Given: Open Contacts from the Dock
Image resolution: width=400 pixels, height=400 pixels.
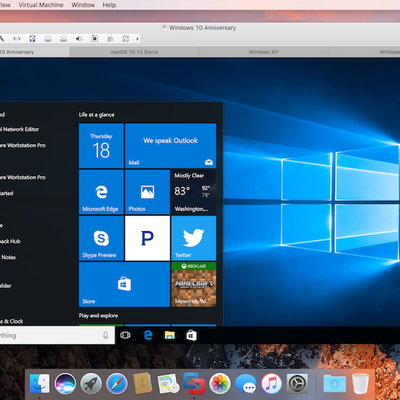Looking at the screenshot, I should [143, 383].
